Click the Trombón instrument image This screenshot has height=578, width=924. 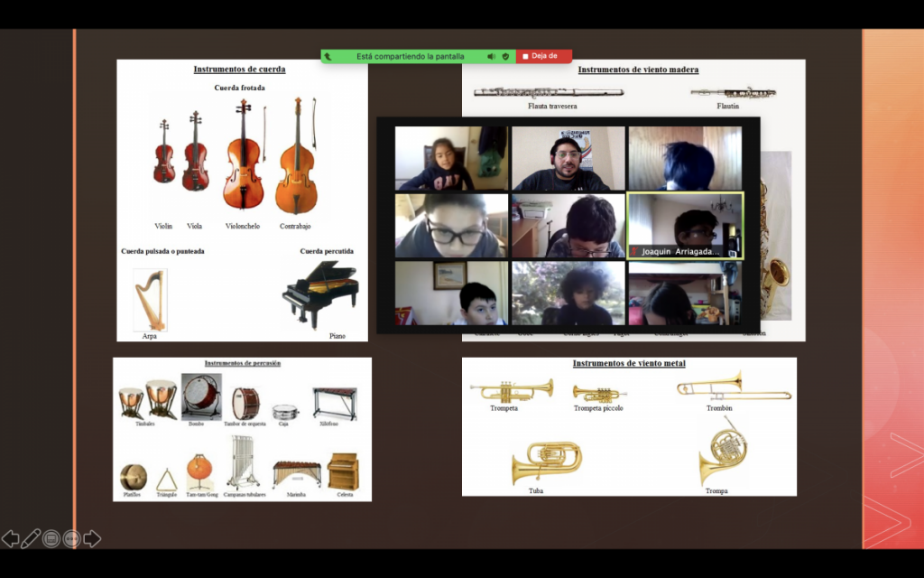coord(733,387)
